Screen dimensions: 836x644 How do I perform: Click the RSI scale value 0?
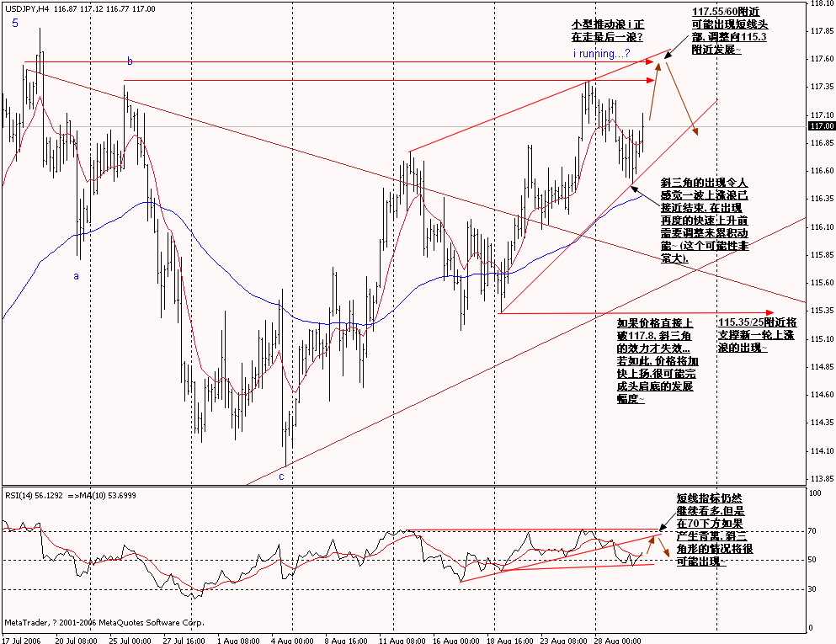(x=811, y=628)
